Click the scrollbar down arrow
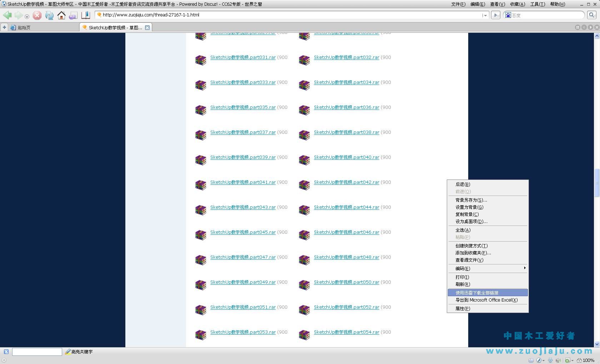This screenshot has height=364, width=600. click(x=597, y=344)
